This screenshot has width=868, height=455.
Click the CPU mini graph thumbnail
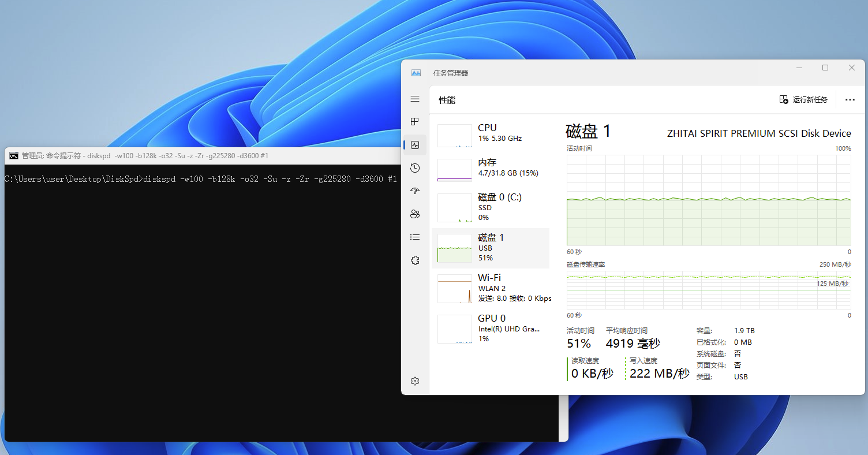455,136
